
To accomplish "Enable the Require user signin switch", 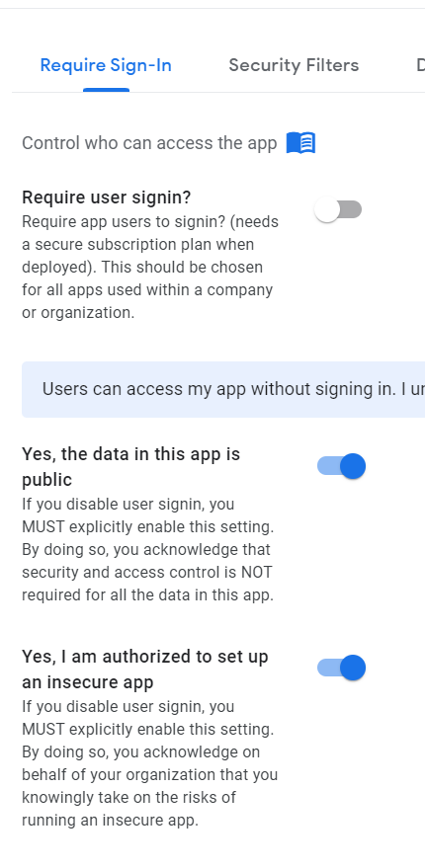I will (x=338, y=209).
